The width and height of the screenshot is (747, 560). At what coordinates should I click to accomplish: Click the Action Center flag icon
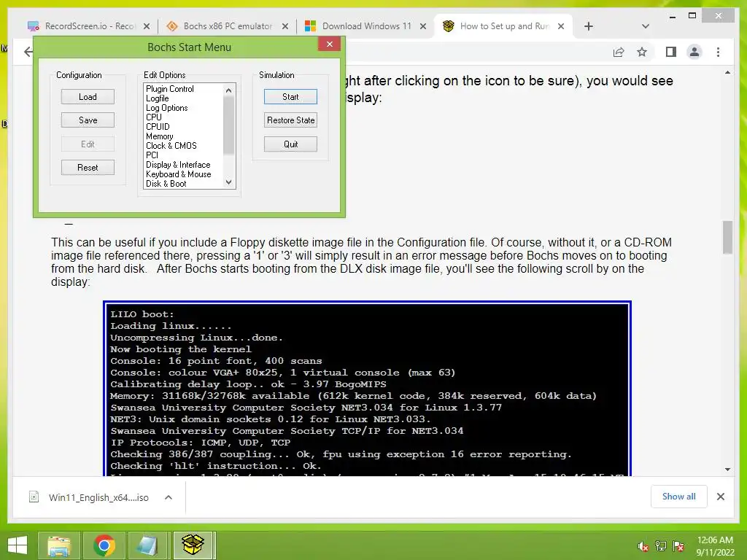(678, 546)
